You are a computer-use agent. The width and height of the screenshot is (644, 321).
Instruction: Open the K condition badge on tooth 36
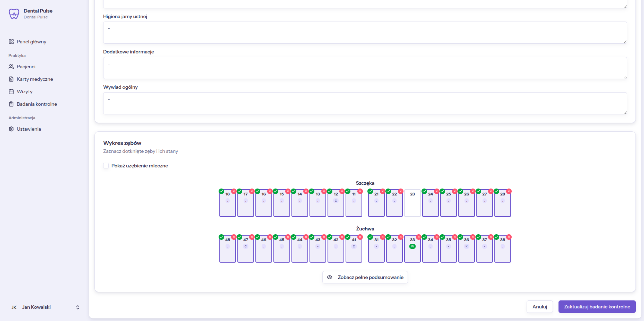(466, 247)
